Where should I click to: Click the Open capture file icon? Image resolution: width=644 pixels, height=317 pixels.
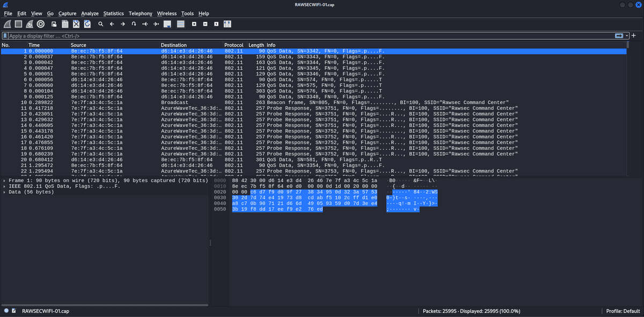pyautogui.click(x=54, y=24)
